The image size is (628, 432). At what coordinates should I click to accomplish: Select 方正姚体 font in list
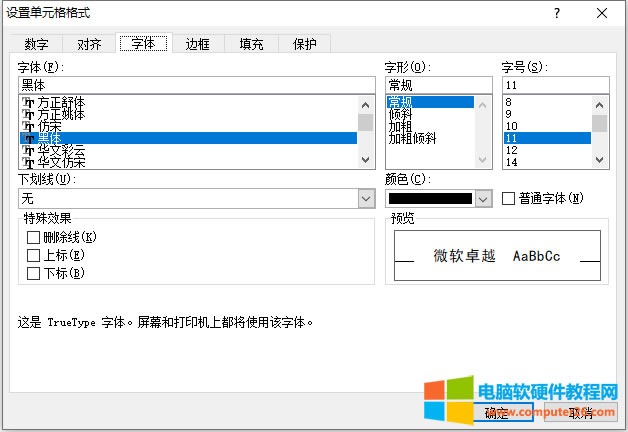click(61, 114)
